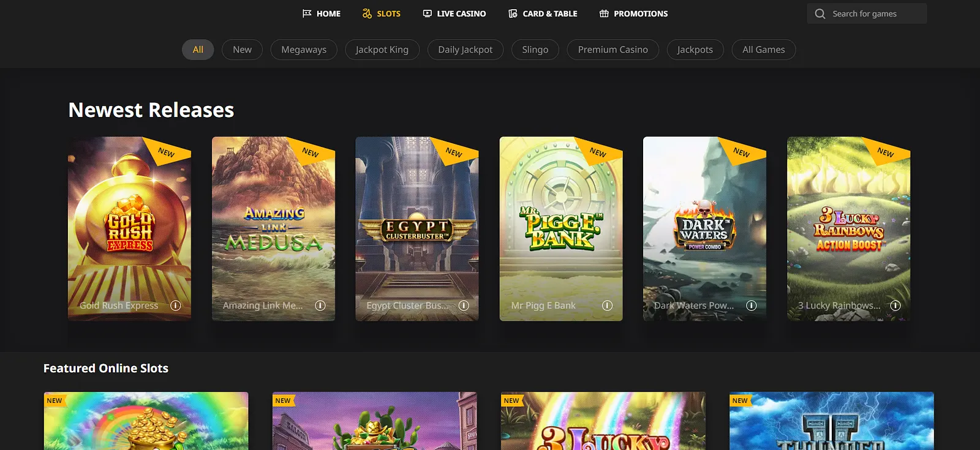The image size is (980, 450).
Task: Choose the Daily Jackpot category
Action: click(x=465, y=50)
